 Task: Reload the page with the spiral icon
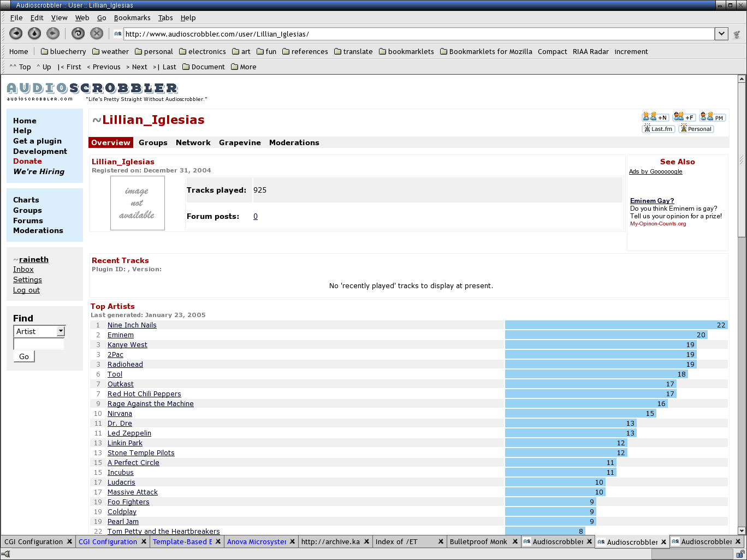78,33
